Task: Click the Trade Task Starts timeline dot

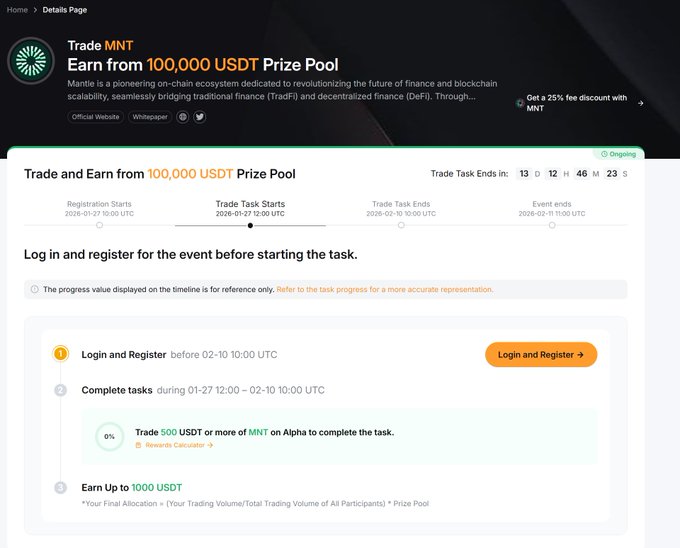Action: point(250,225)
